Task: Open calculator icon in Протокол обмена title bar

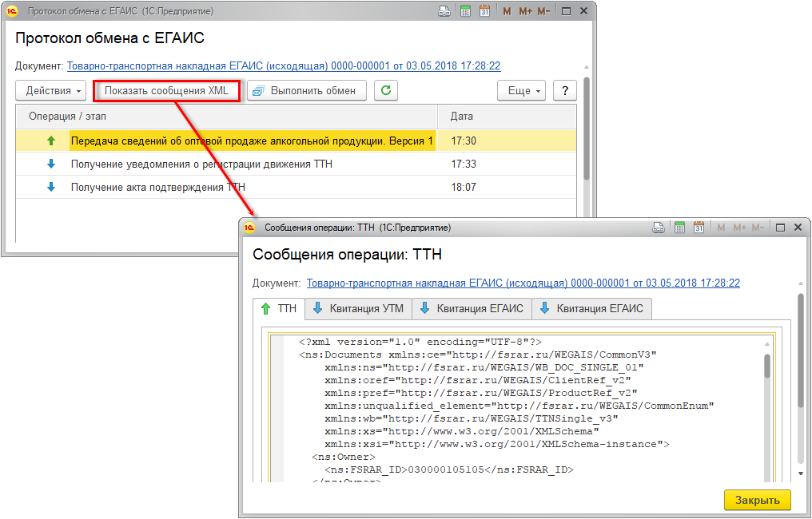Action: [465, 11]
